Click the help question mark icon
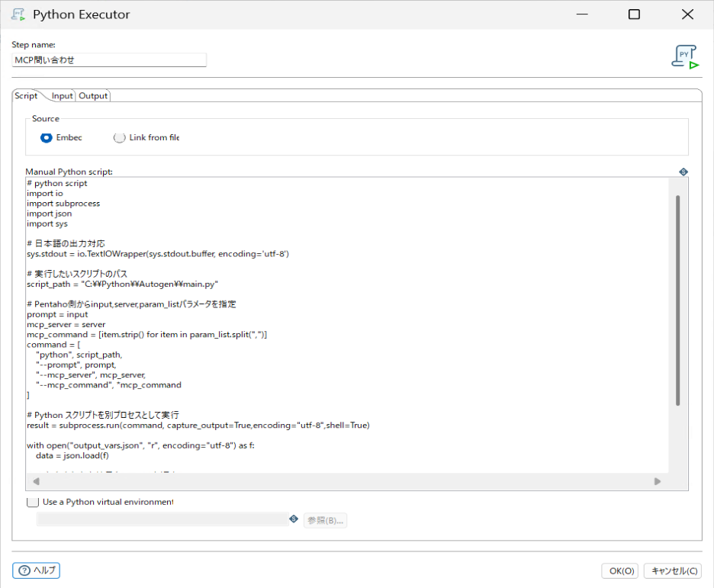Image resolution: width=714 pixels, height=588 pixels. (24, 570)
